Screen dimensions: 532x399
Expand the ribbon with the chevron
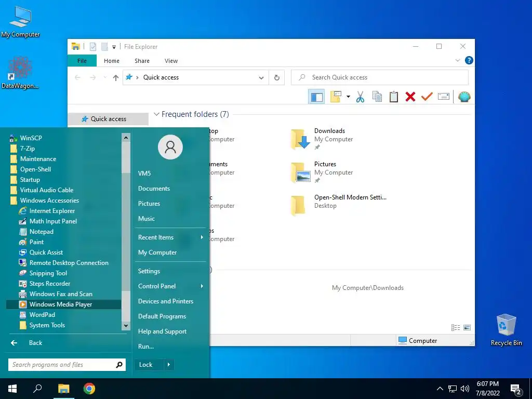click(x=457, y=60)
